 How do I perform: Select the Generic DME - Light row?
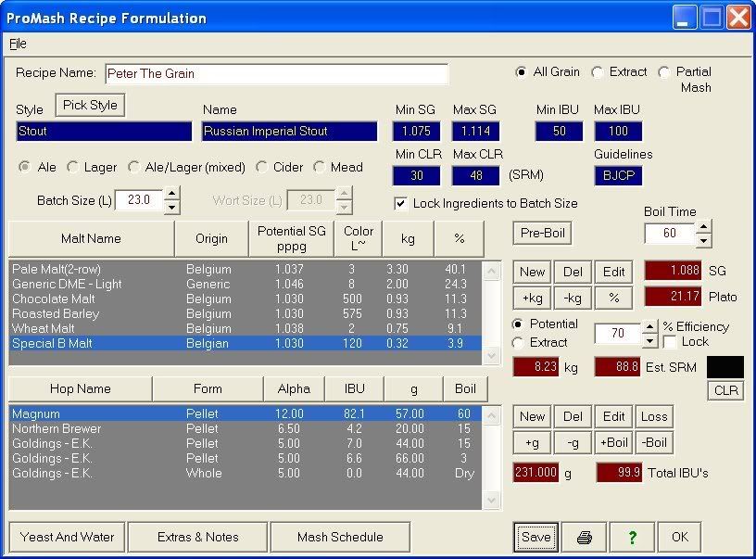click(x=245, y=284)
